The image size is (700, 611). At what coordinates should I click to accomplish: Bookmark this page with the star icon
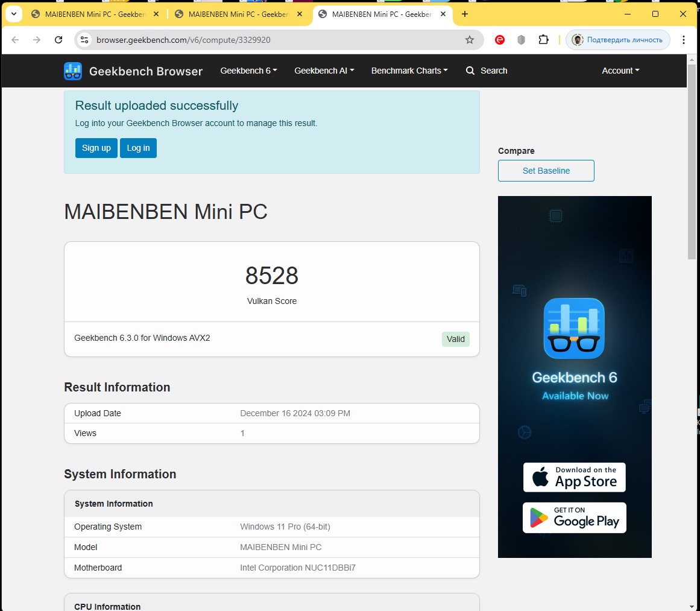[x=469, y=40]
